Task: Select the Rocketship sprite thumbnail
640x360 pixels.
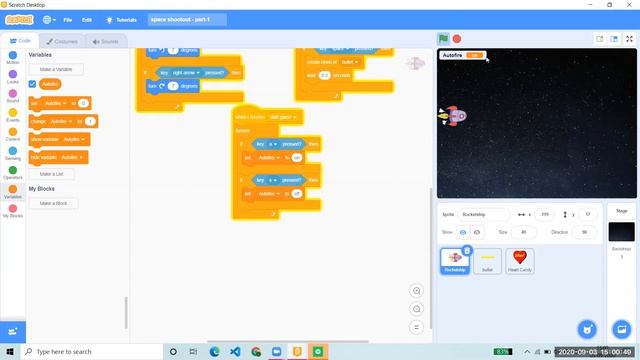Action: pyautogui.click(x=455, y=261)
